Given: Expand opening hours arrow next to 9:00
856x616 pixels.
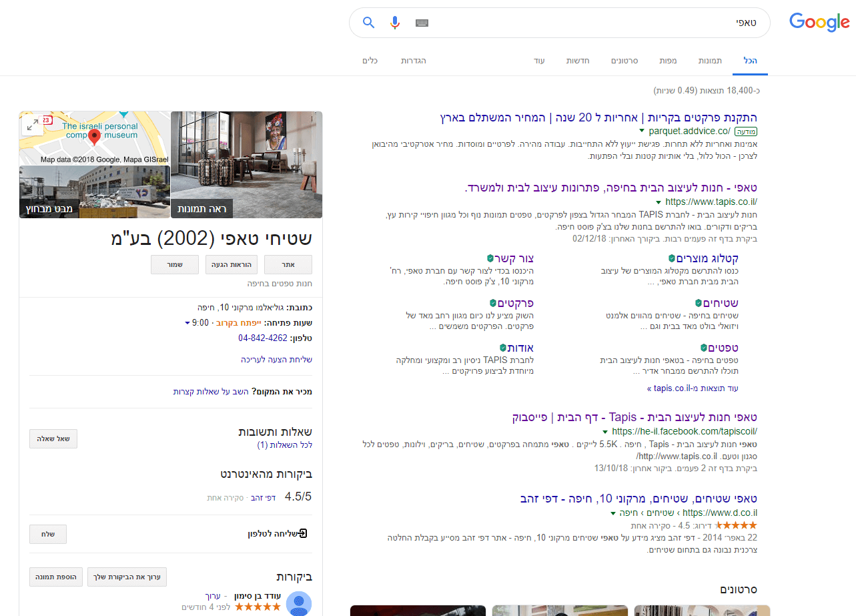Looking at the screenshot, I should 187,323.
